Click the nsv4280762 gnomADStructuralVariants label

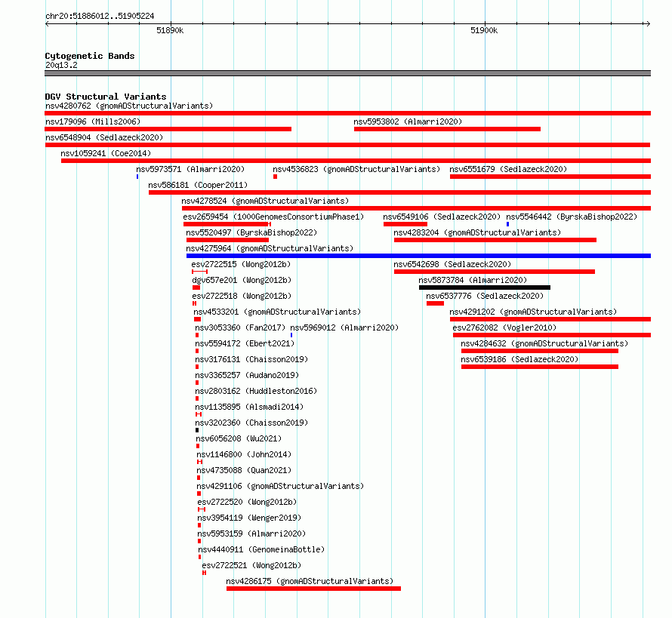point(129,106)
